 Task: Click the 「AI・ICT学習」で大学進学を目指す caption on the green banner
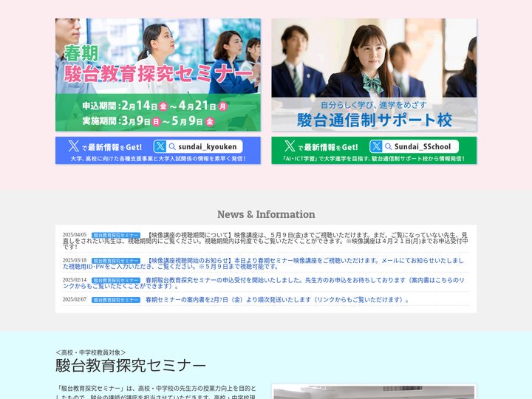[374, 158]
